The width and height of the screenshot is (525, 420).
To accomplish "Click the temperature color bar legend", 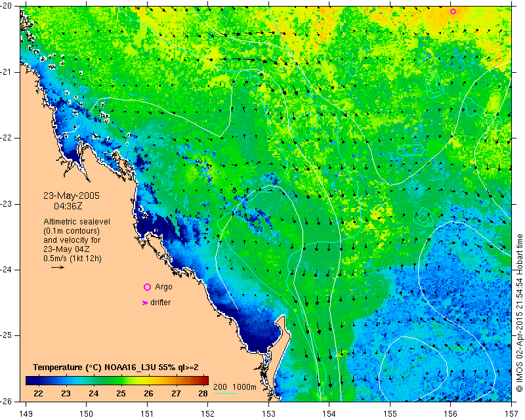I will (x=117, y=381).
